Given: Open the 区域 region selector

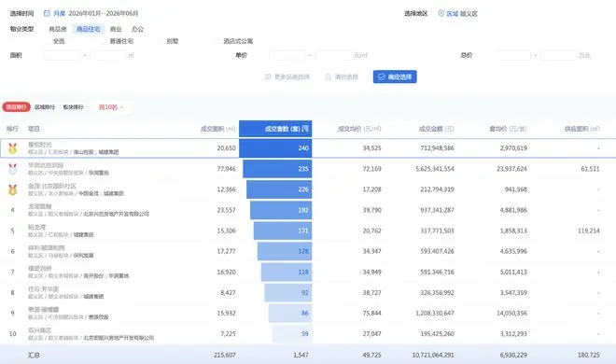Looking at the screenshot, I should [457, 14].
